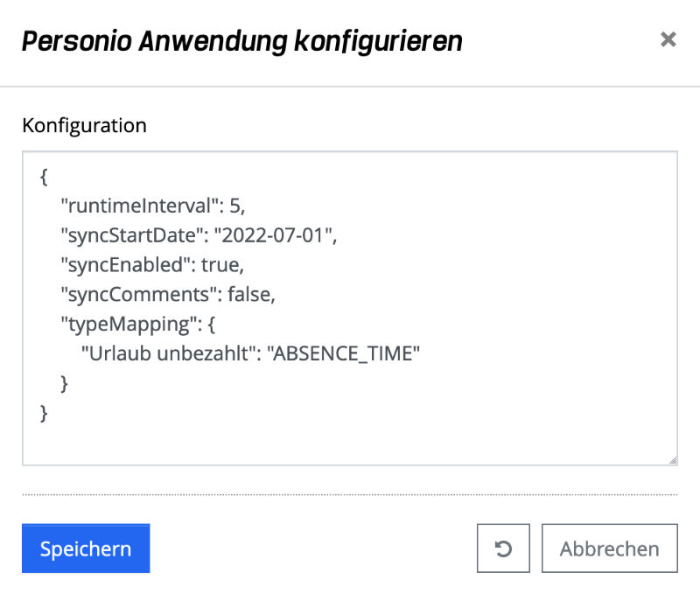Image resolution: width=700 pixels, height=594 pixels.
Task: Click the dialog title Personio Anwendung konfigurieren
Action: [x=242, y=41]
